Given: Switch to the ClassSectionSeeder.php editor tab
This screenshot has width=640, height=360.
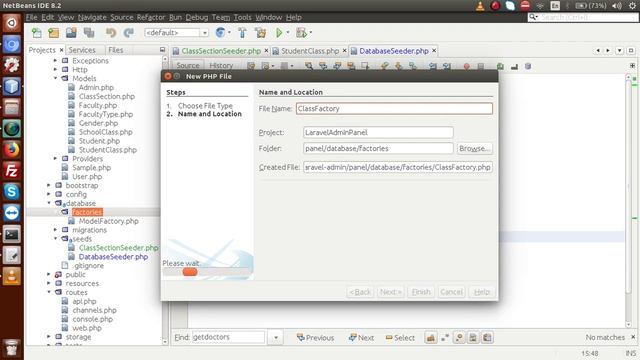Looking at the screenshot, I should (x=221, y=51).
